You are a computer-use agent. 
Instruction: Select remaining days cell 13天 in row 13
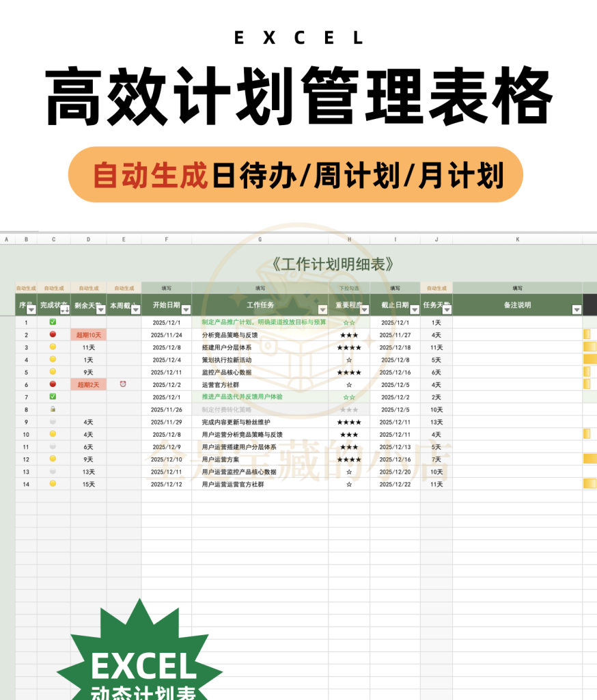point(88,472)
